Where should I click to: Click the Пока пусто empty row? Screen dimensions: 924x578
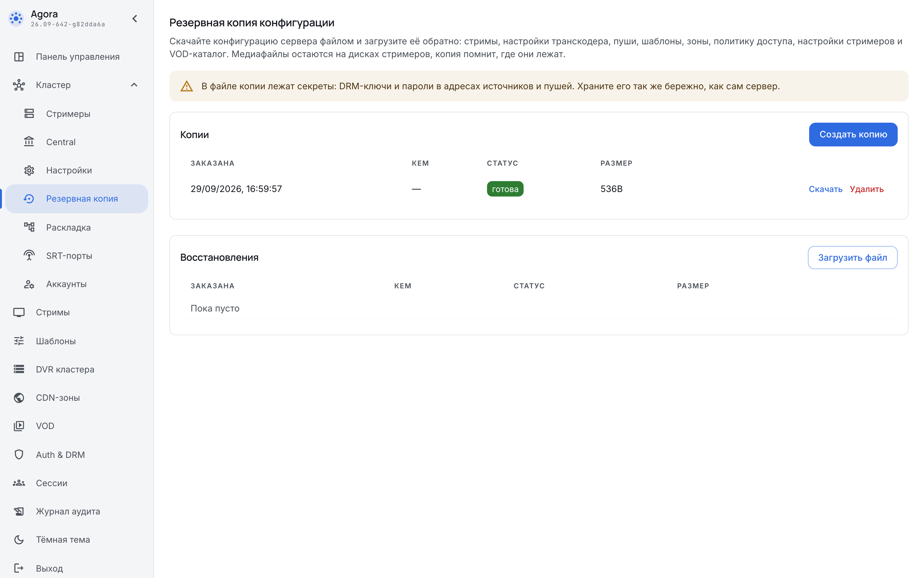(x=539, y=309)
